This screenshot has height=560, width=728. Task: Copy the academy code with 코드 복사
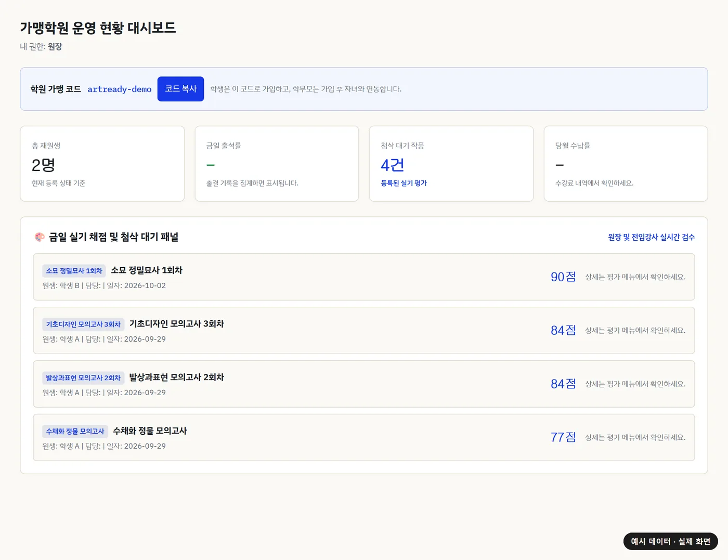click(x=180, y=89)
